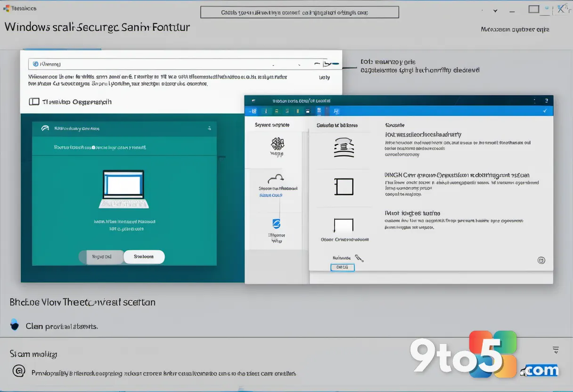Select the open-frame icon in middle column
Viewport: 573px width, 392px height.
click(344, 225)
